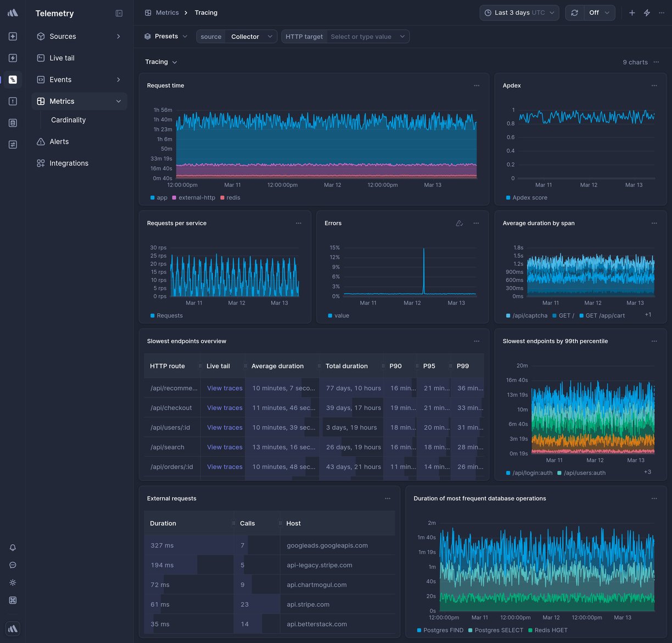The height and width of the screenshot is (643, 672).
Task: Click the alert bell icon on the Errors chart
Action: (459, 223)
